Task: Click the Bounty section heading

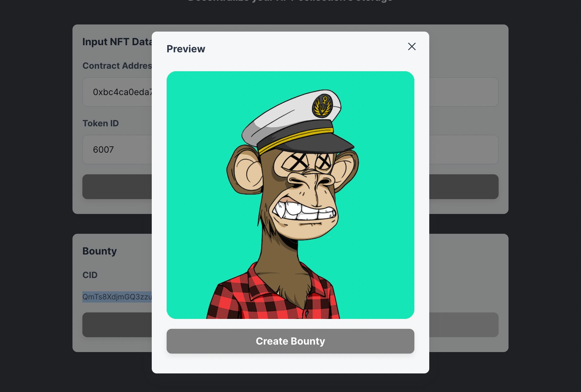Action: click(99, 251)
